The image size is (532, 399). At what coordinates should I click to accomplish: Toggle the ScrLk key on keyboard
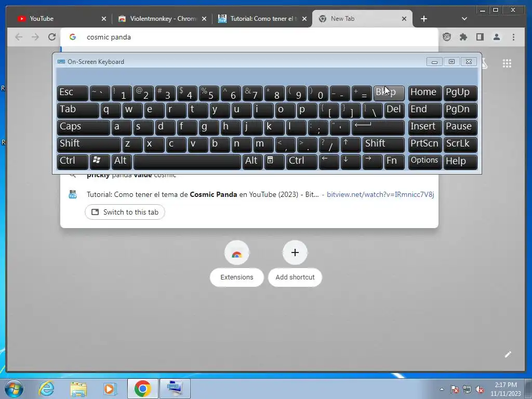click(x=460, y=144)
